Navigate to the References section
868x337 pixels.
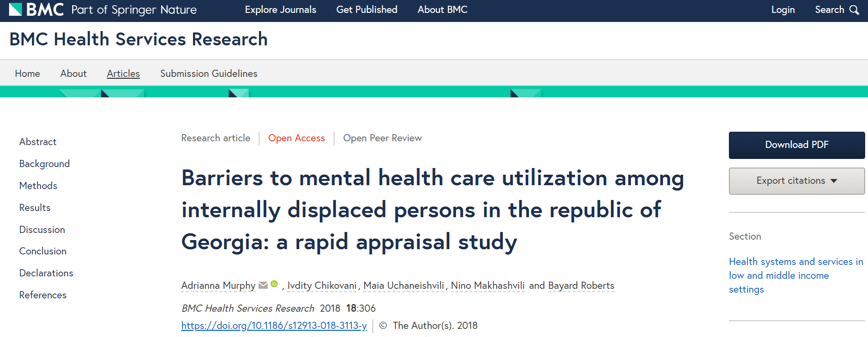click(43, 295)
